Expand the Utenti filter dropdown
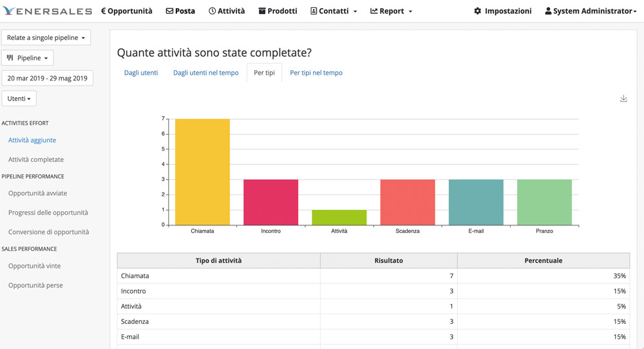The image size is (644, 349). (x=19, y=99)
